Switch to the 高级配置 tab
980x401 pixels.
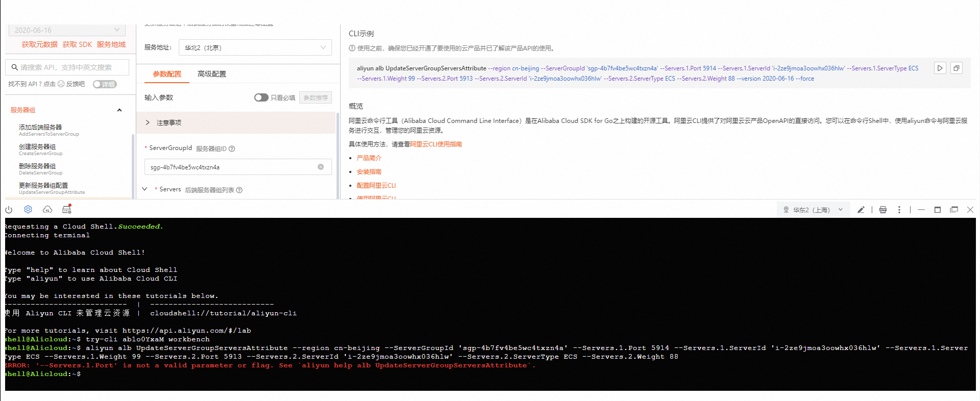[x=212, y=74]
